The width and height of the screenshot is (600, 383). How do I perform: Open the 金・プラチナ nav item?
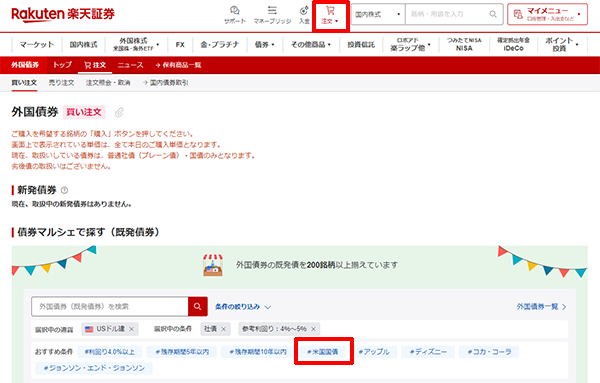(x=220, y=44)
